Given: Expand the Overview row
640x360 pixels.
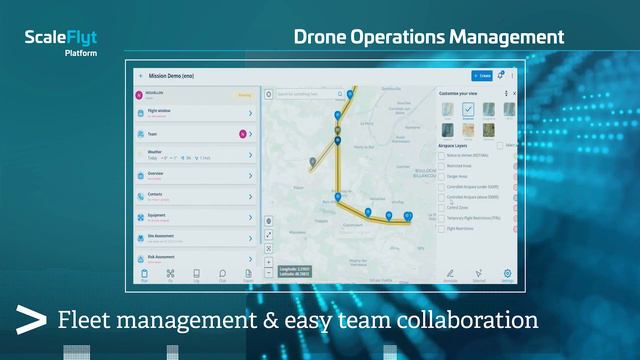Looking at the screenshot, I should click(196, 176).
